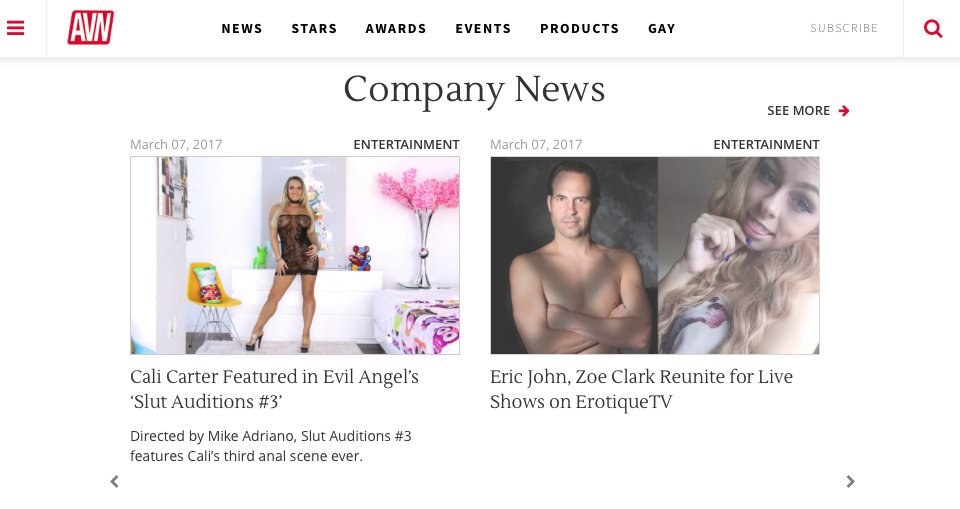Open the Cali Carter article headline
960x509 pixels.
[x=274, y=389]
